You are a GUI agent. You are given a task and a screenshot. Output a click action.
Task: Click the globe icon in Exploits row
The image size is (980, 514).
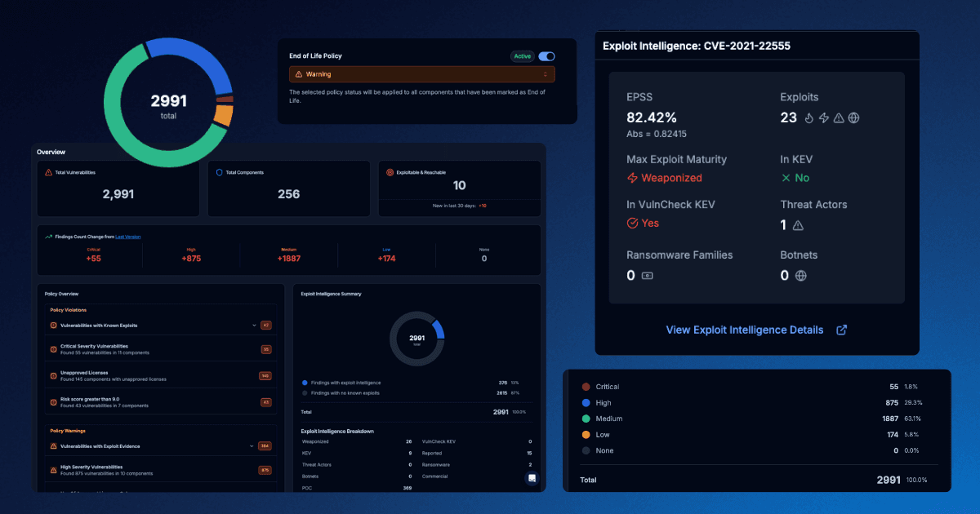(x=853, y=118)
